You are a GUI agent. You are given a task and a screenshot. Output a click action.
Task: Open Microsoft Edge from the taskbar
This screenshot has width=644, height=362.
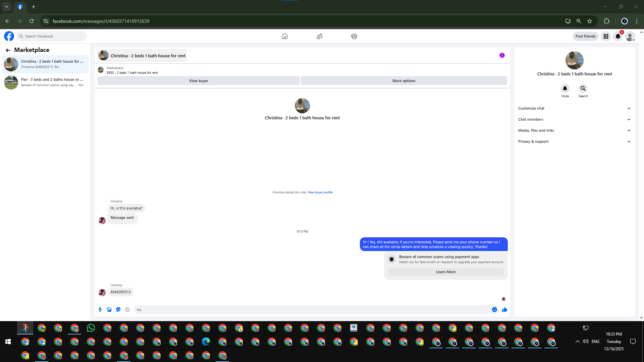pos(206,342)
